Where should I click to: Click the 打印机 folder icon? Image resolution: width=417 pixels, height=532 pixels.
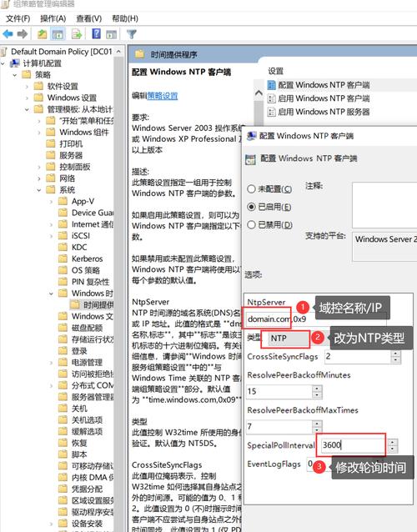(51, 143)
